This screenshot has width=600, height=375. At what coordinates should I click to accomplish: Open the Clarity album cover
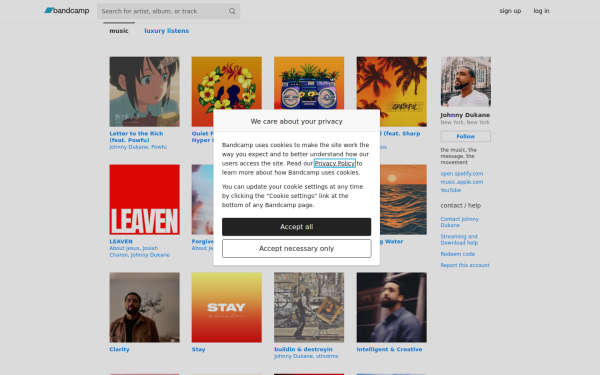pyautogui.click(x=144, y=307)
